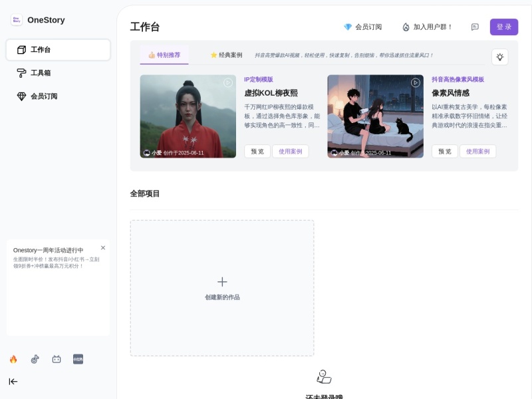Screen dimensions: 532x399
Task: Click the lightbulb icon button
Action: (x=500, y=57)
